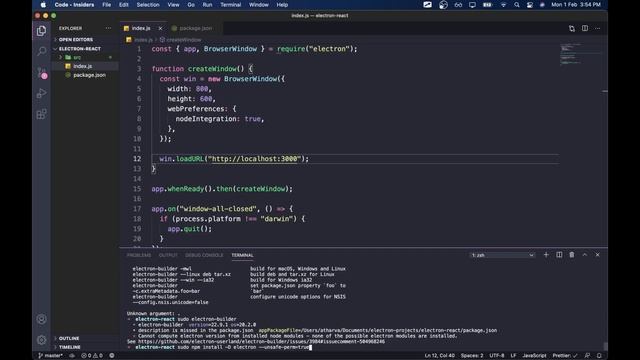Open Wi-Fi status in menu bar
Image resolution: width=640 pixels, height=360 pixels.
pyautogui.click(x=503, y=5)
